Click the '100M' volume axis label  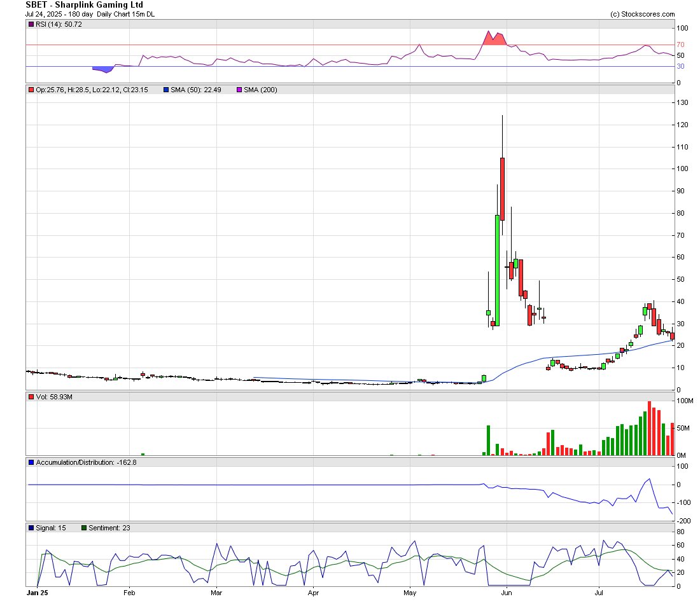[685, 401]
